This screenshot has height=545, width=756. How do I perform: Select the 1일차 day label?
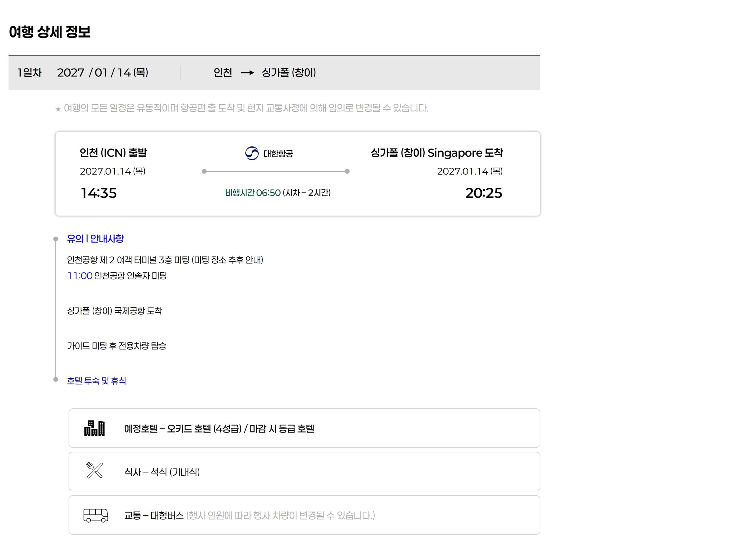29,73
